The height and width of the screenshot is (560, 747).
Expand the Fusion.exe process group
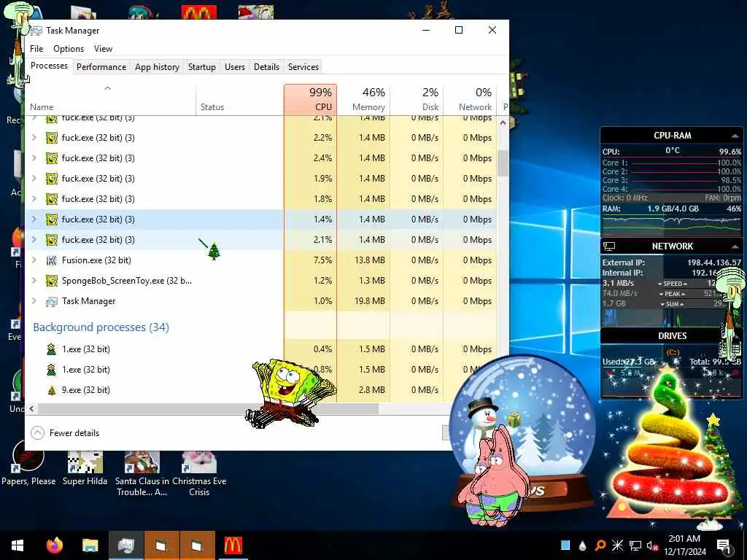click(34, 260)
